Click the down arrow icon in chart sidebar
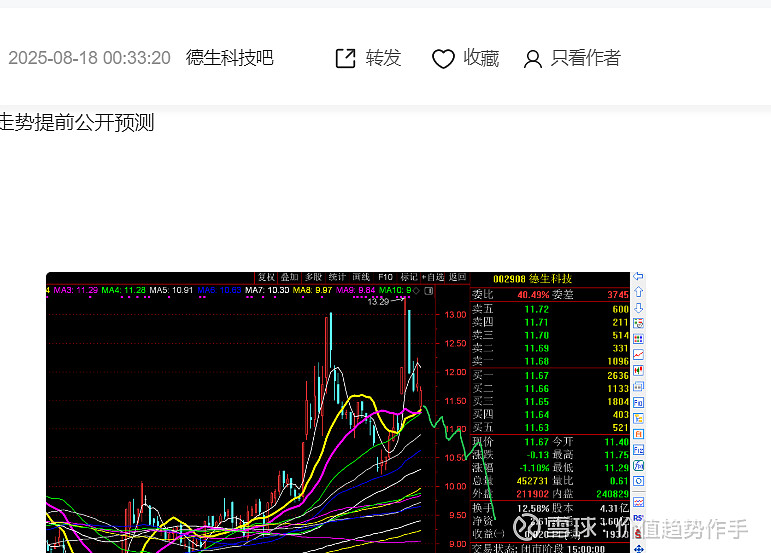 click(638, 308)
